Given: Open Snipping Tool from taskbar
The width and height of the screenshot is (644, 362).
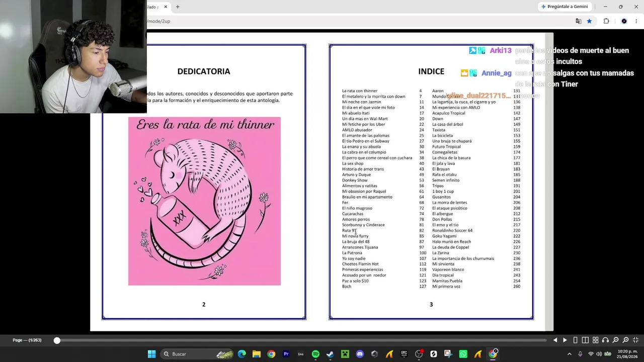Looking at the screenshot, I should 448,354.
